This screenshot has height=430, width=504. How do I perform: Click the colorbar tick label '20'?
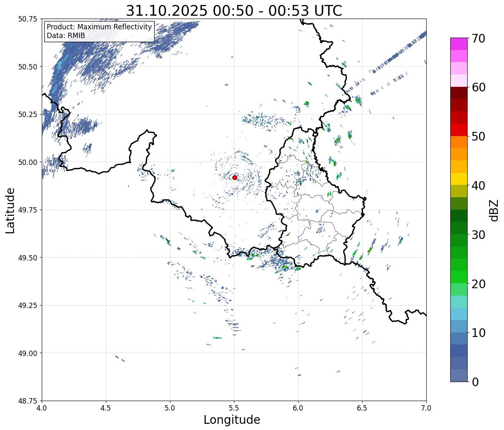(x=478, y=284)
